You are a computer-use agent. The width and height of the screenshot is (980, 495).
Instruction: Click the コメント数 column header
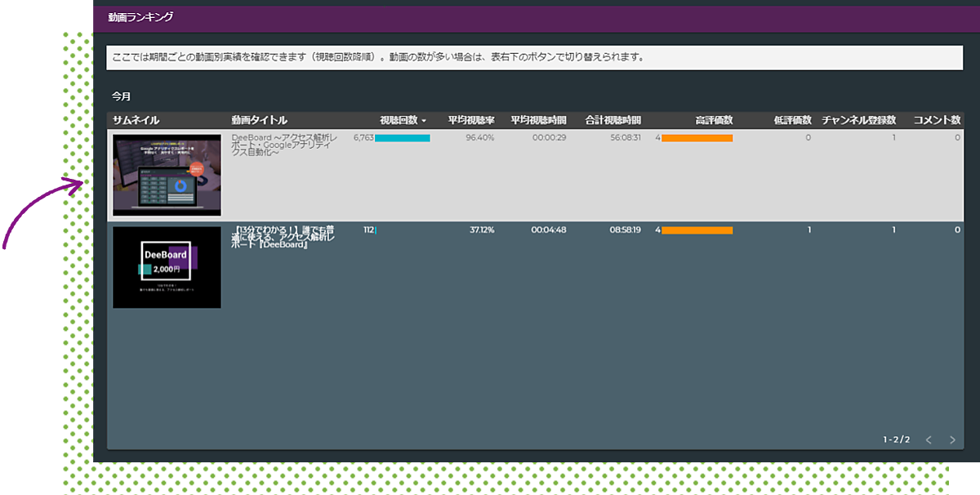936,120
